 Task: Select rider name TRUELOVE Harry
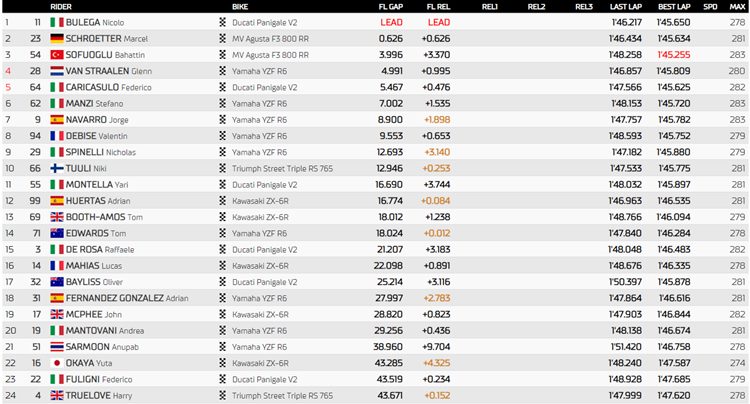pos(99,395)
